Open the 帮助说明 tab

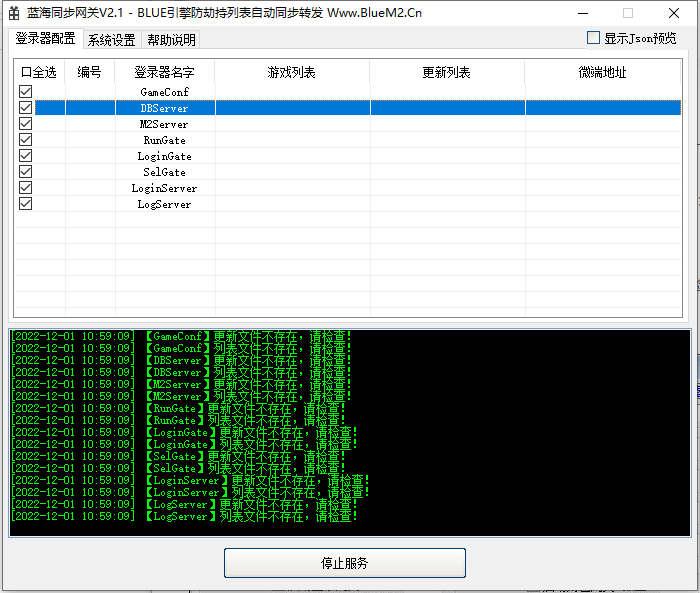tap(171, 40)
